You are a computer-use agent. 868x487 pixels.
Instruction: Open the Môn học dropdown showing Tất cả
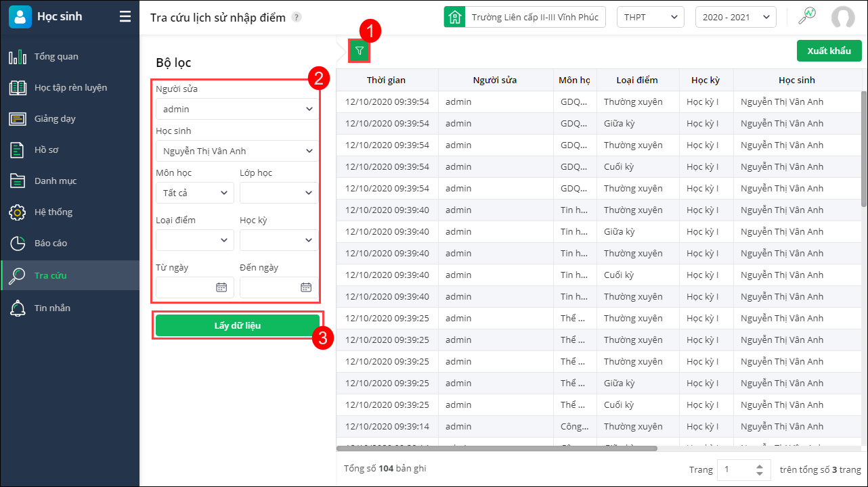195,193
